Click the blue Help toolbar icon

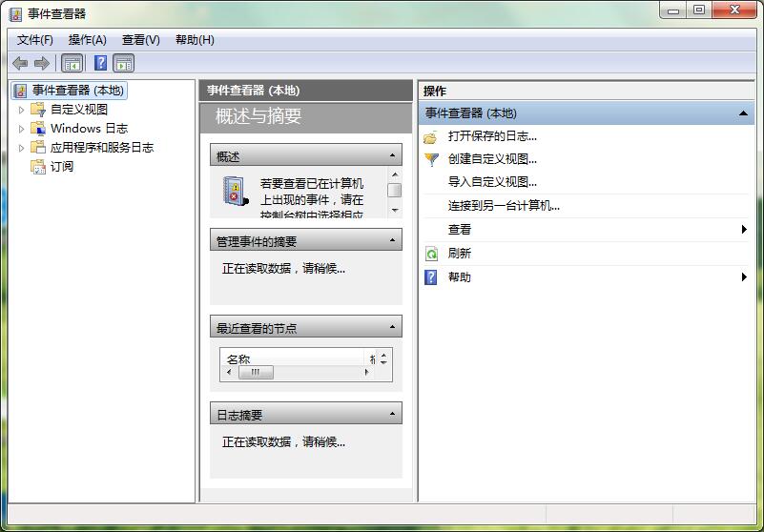tap(100, 63)
